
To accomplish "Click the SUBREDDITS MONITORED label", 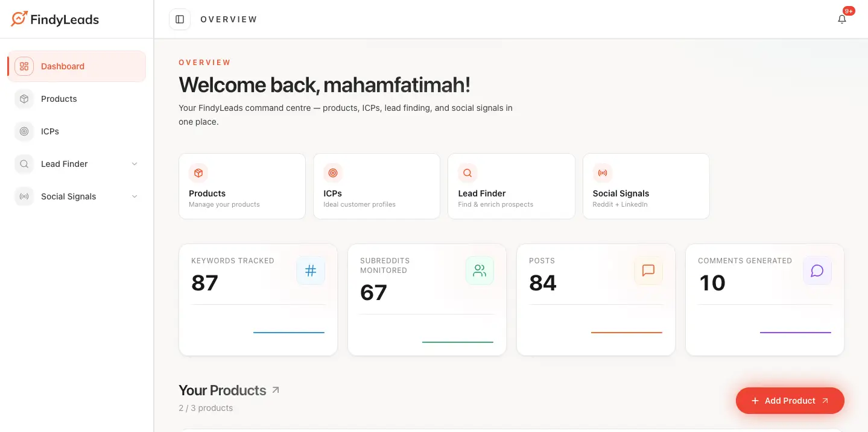I will 384,266.
